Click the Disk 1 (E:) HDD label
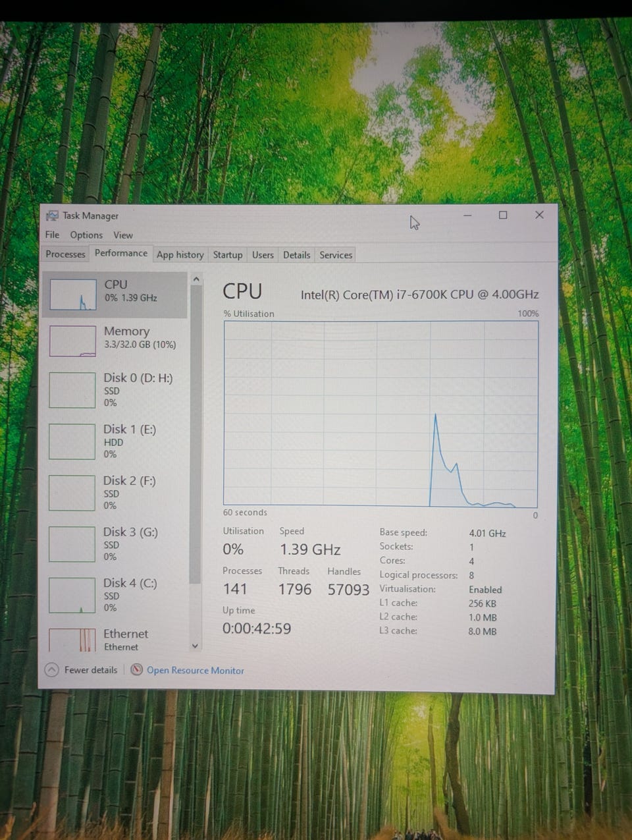 [113, 442]
